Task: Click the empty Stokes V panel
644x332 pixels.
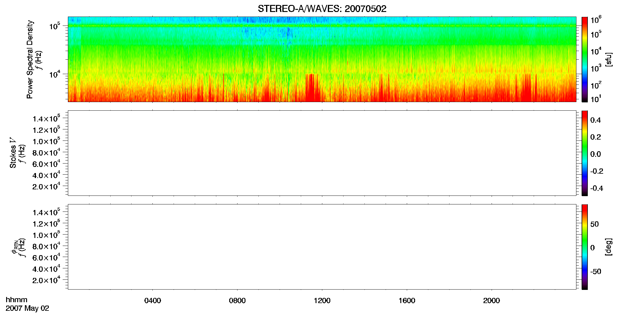Action: click(x=322, y=153)
